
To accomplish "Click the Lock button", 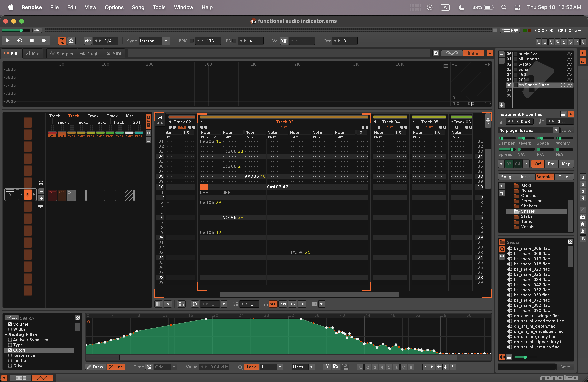I will pyautogui.click(x=251, y=367).
